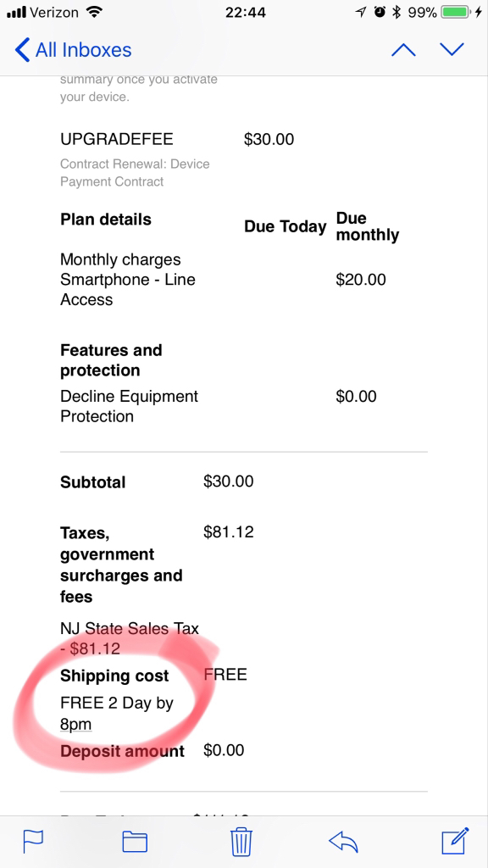Screen dimensions: 488x868
Task: Tap the Plan details heading
Action: tap(106, 220)
